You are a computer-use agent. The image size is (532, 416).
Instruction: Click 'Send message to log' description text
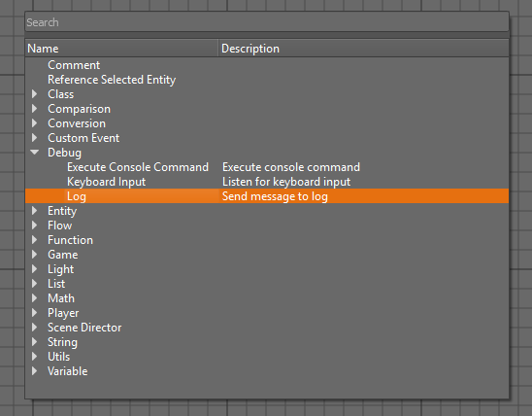[275, 196]
